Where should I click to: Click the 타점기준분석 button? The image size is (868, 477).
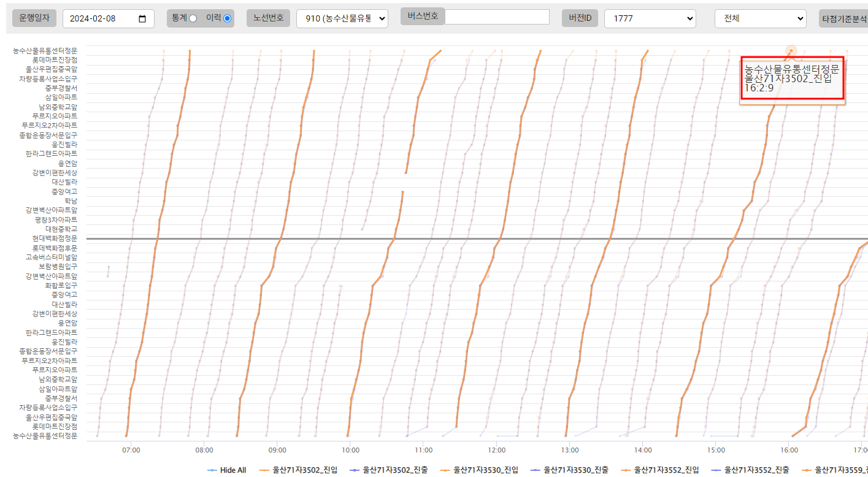(x=843, y=19)
